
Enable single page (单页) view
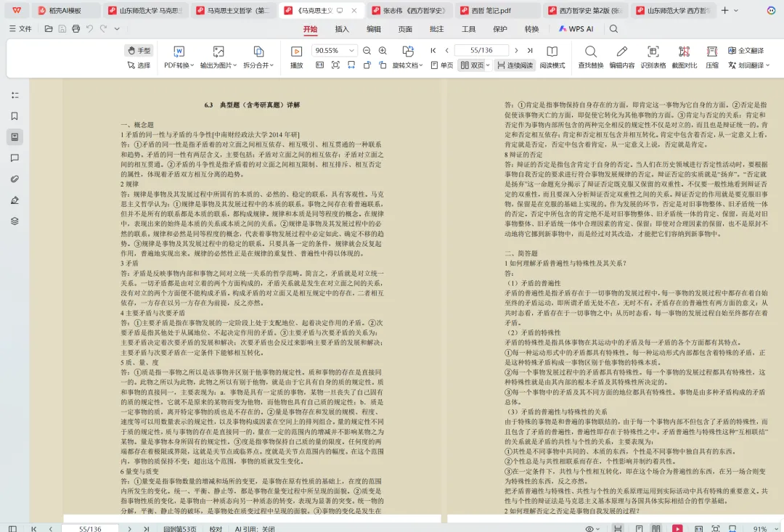(x=442, y=65)
